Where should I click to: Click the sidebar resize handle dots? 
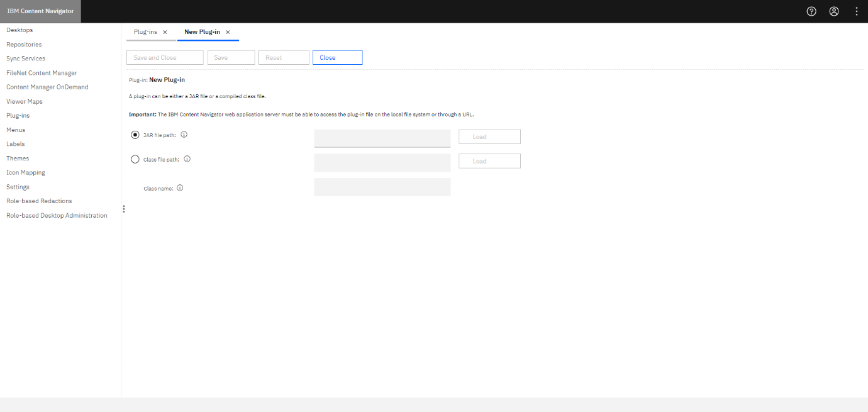click(124, 209)
